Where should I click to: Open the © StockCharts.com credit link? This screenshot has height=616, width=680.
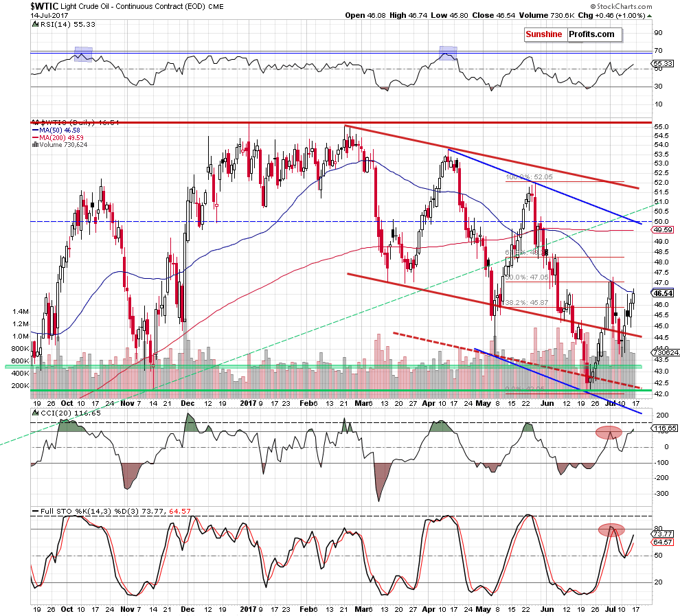[x=621, y=6]
